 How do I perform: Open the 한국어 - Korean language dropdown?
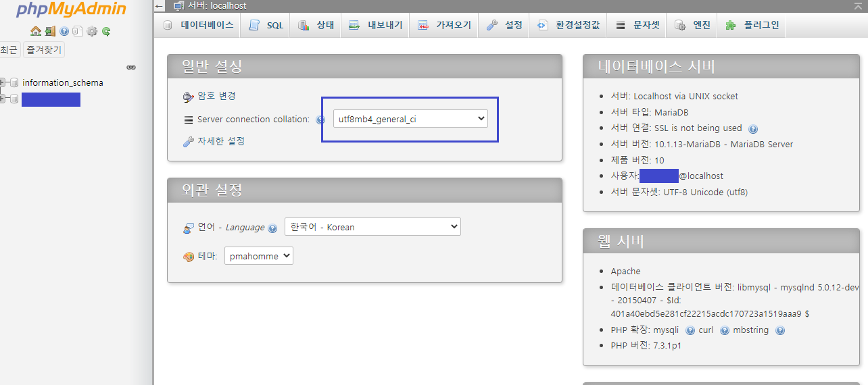pos(372,227)
